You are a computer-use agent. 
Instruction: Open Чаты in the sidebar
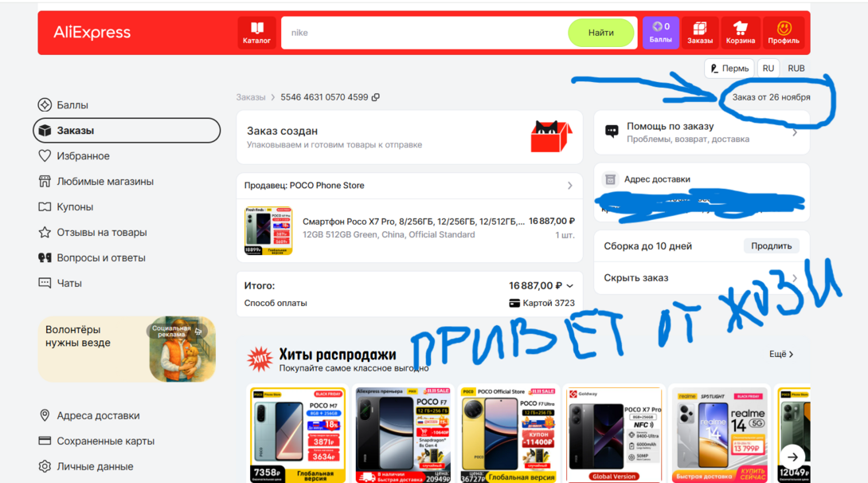point(68,283)
